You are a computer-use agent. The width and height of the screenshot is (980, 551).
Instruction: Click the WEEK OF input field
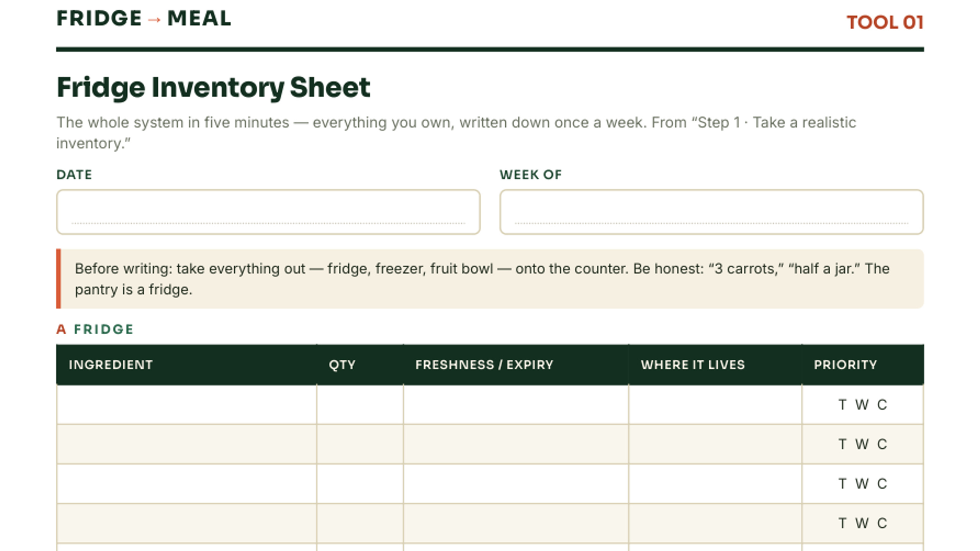click(x=712, y=212)
